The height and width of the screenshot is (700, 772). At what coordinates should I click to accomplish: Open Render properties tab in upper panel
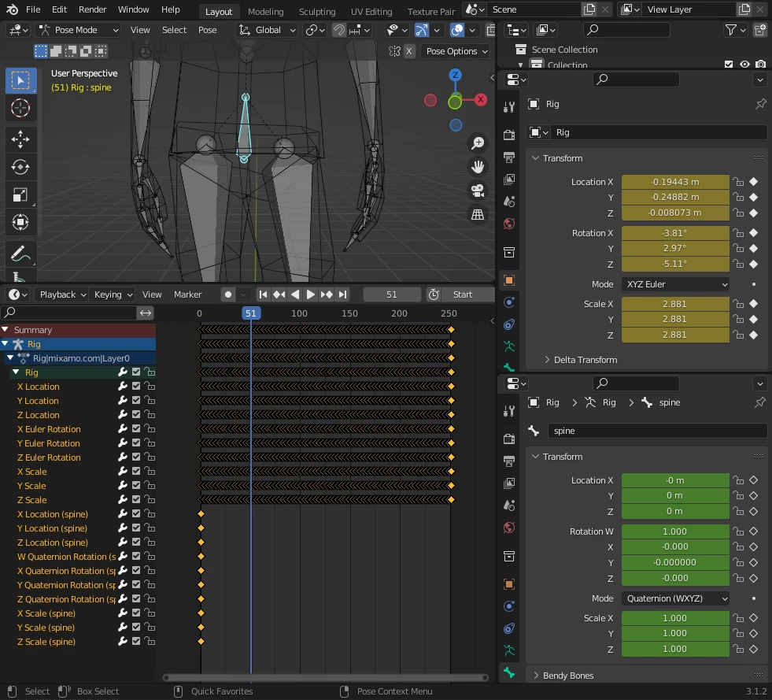(509, 135)
